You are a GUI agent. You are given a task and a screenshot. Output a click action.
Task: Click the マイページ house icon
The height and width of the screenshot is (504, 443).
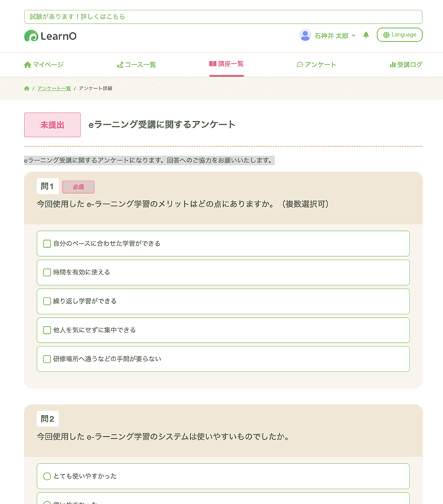tap(27, 65)
